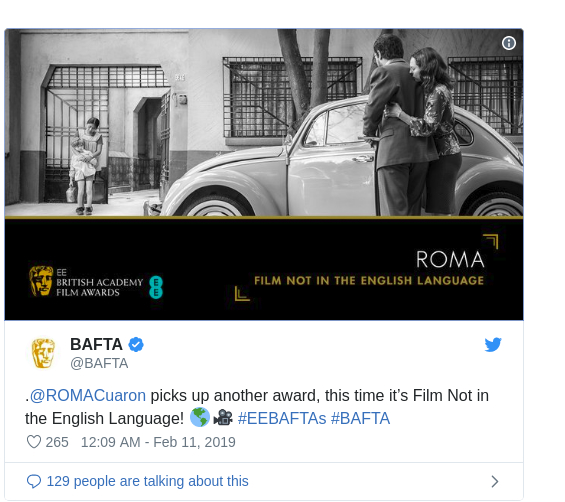Click the info icon on the image
The image size is (565, 502).
(x=508, y=43)
